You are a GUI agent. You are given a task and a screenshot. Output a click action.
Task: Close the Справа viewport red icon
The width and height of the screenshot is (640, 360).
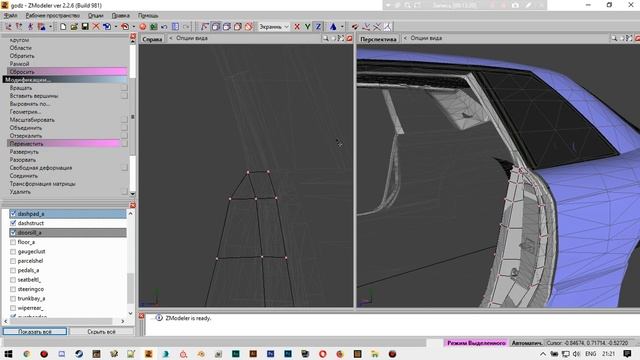(x=349, y=38)
